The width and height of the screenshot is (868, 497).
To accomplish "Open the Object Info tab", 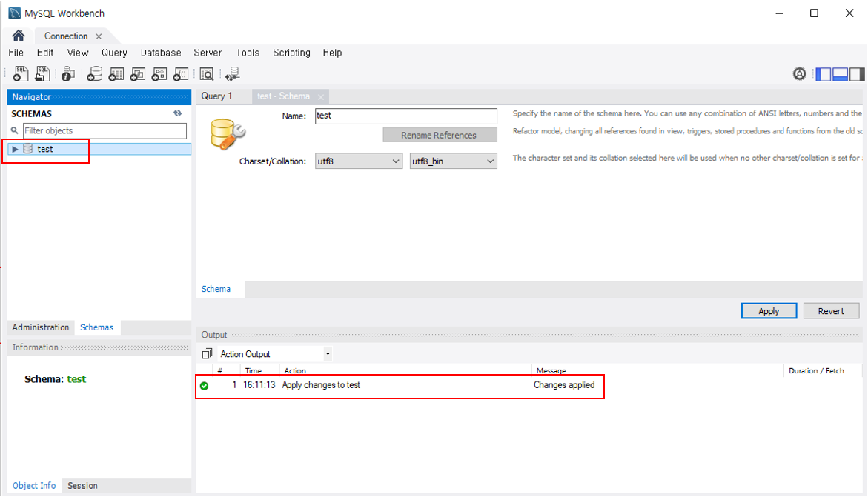I will pos(34,485).
